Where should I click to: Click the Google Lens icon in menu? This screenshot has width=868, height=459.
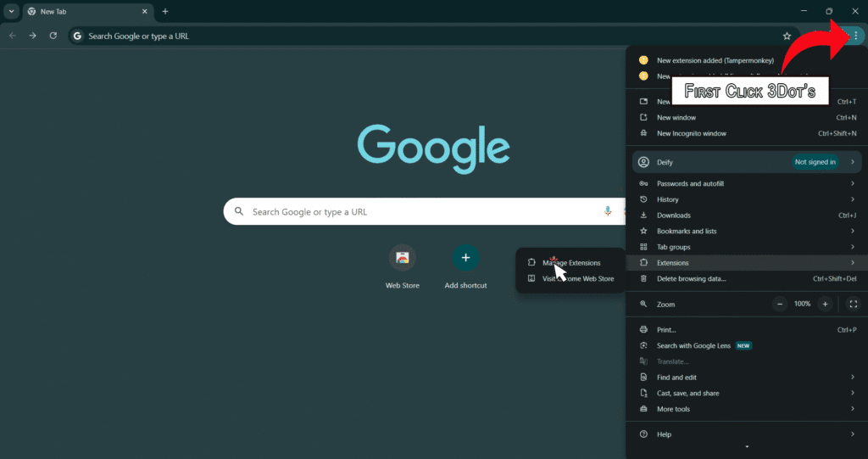coord(643,346)
